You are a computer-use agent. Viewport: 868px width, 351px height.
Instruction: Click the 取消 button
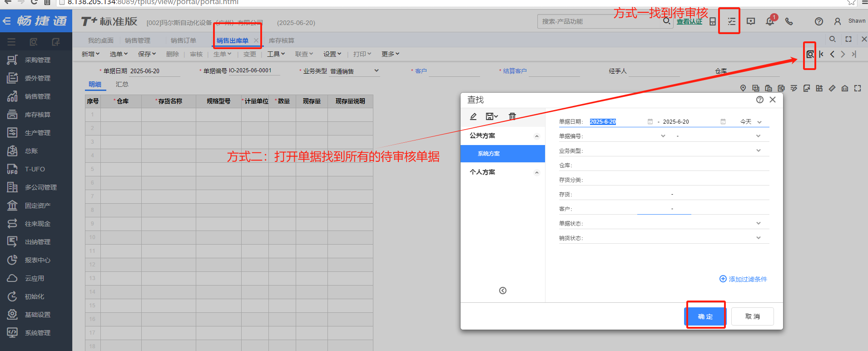tap(753, 316)
